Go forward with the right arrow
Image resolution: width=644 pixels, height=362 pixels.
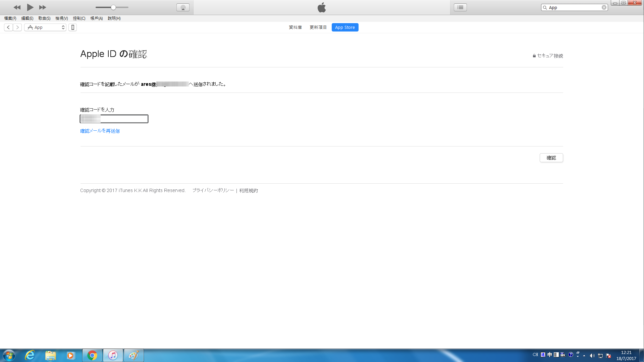(x=17, y=27)
